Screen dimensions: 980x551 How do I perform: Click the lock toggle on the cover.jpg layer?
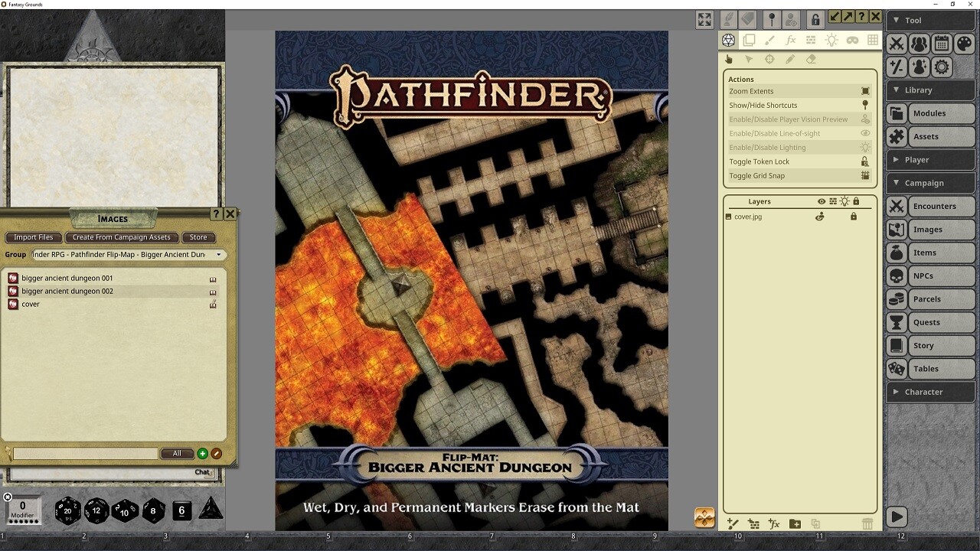click(852, 217)
